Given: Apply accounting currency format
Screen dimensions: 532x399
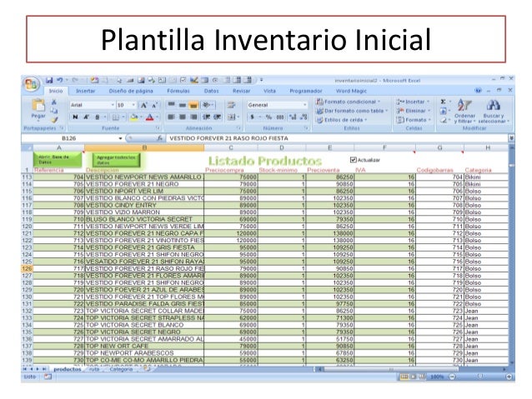Looking at the screenshot, I should point(252,117).
